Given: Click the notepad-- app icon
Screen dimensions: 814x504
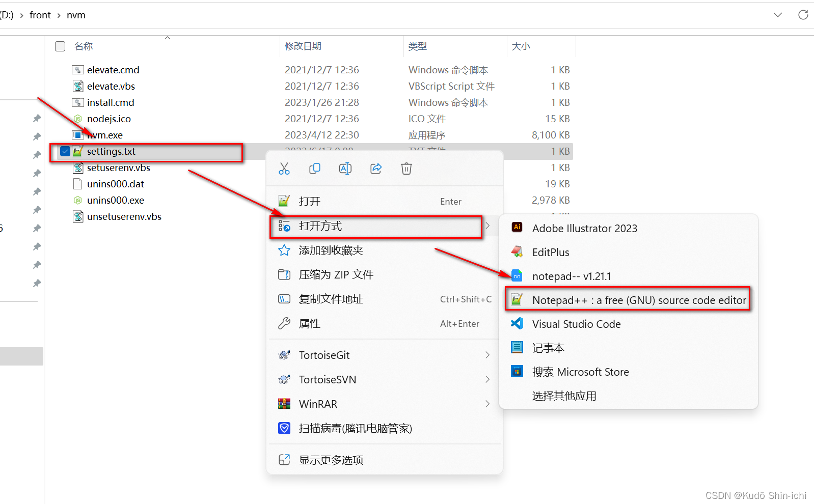Looking at the screenshot, I should point(517,276).
